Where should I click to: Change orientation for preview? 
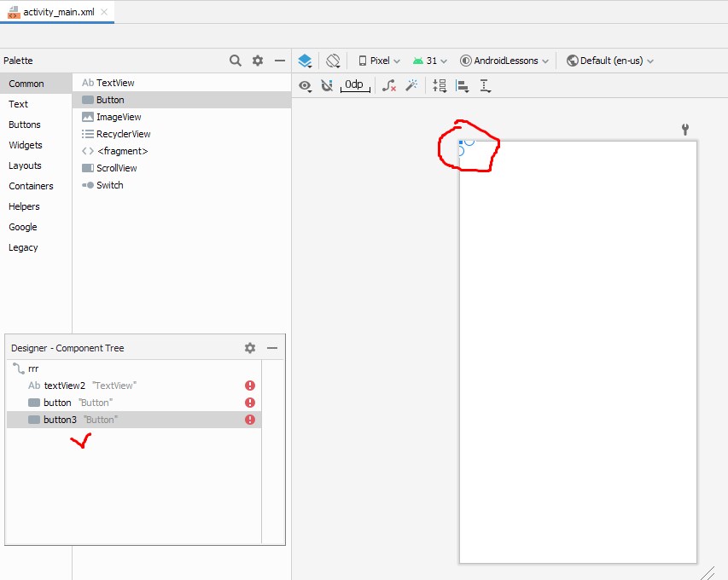point(333,61)
